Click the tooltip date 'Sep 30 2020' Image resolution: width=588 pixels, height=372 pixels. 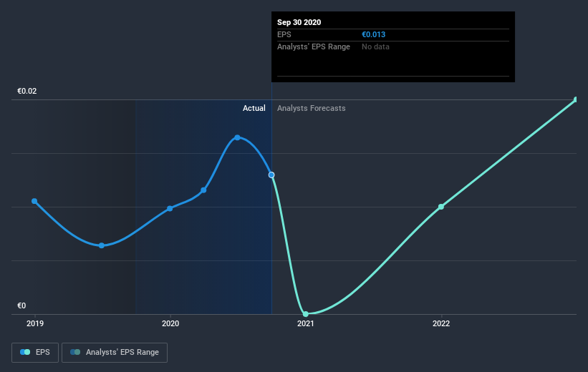pyautogui.click(x=299, y=22)
